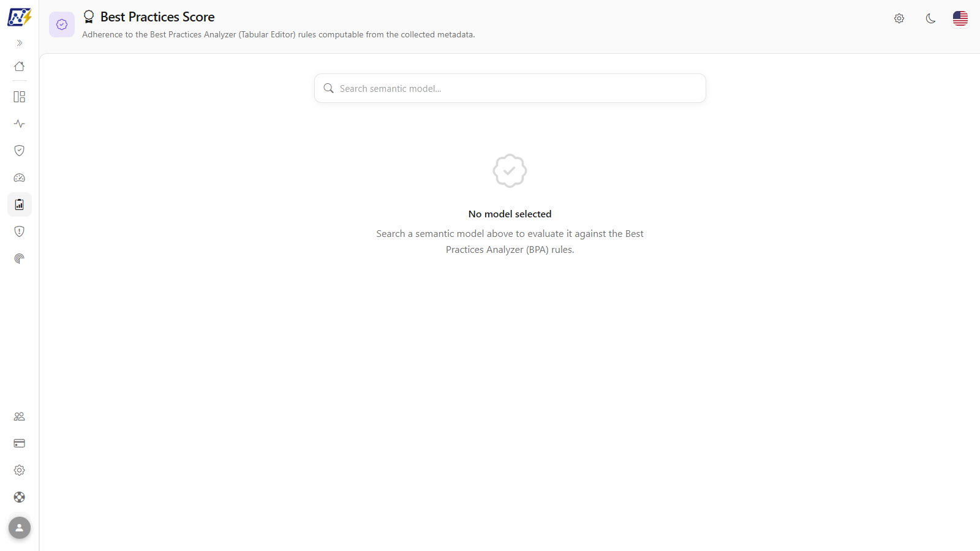Click the app logo at top-left
The width and height of the screenshot is (980, 551).
click(x=20, y=17)
